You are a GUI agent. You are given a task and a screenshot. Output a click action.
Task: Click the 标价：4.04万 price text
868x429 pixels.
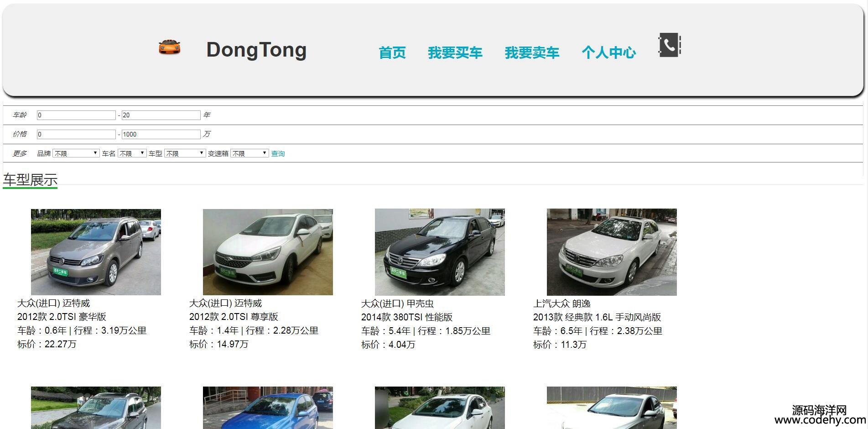[x=388, y=345]
